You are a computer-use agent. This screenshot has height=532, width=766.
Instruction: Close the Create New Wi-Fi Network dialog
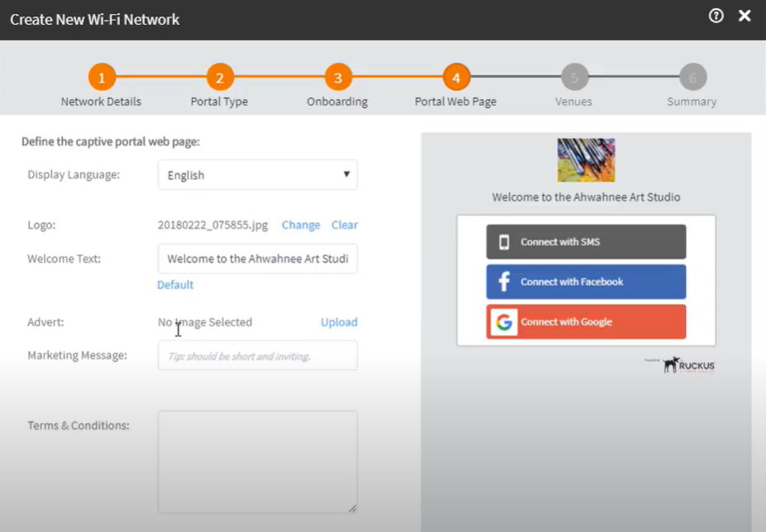tap(745, 16)
